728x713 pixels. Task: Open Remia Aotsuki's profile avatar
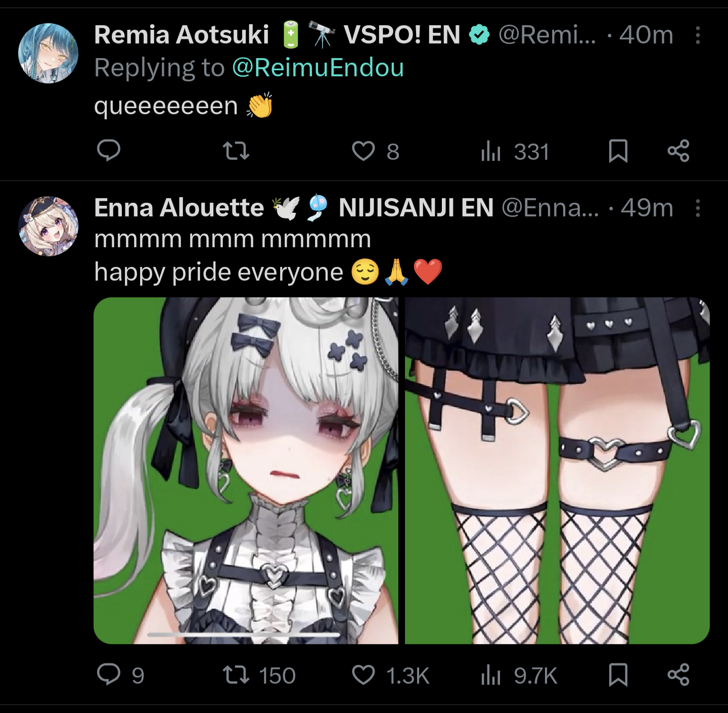pos(49,53)
